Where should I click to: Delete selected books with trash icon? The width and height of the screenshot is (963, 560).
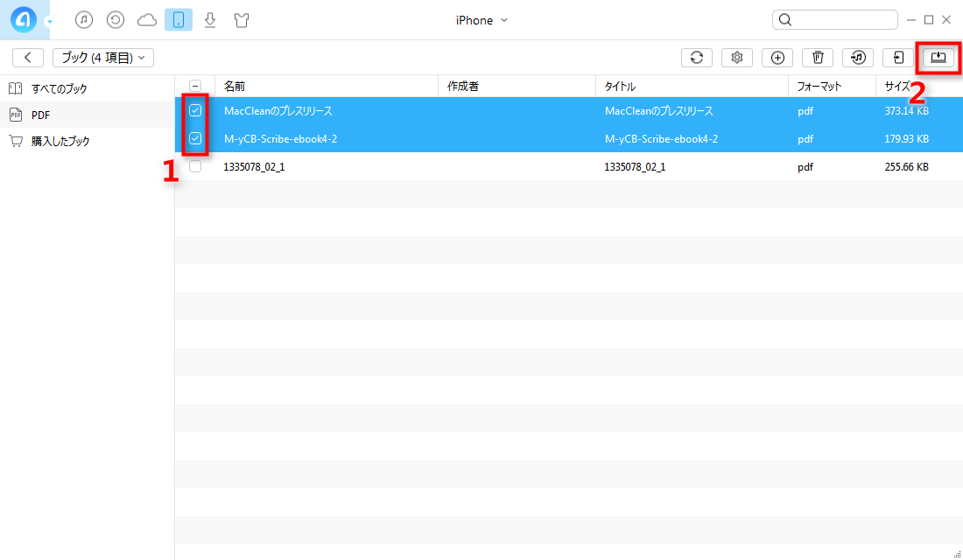click(x=818, y=58)
